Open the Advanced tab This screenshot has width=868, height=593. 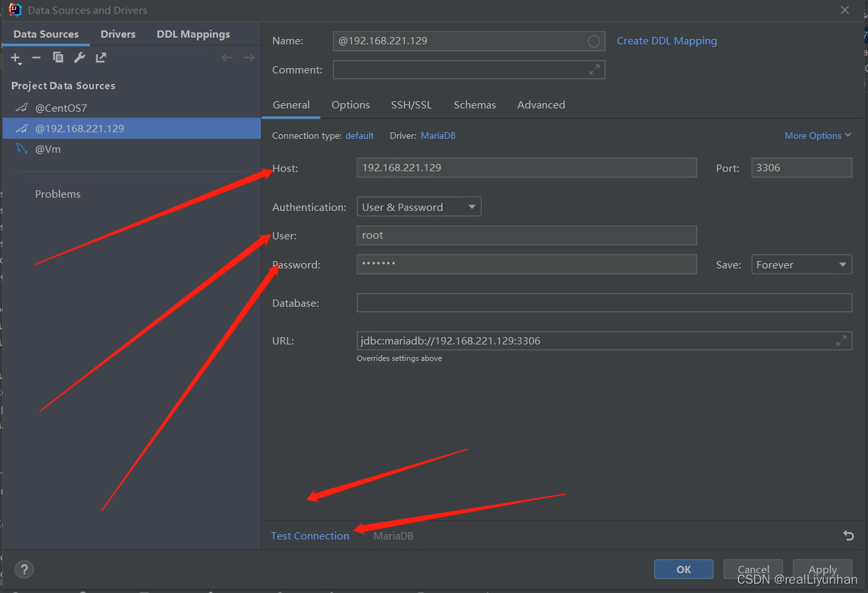click(541, 104)
